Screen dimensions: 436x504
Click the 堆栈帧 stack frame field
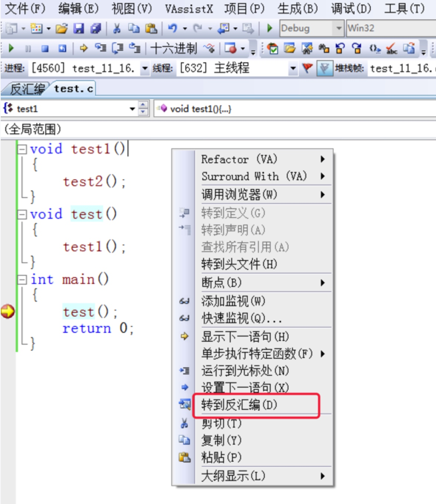401,69
